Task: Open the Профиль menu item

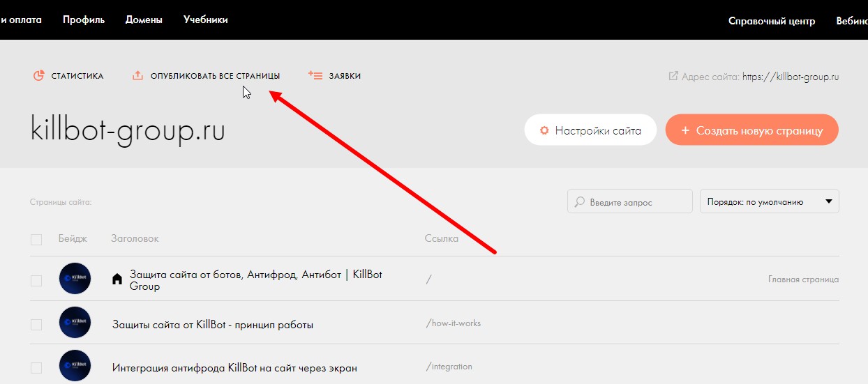Action: pos(84,20)
